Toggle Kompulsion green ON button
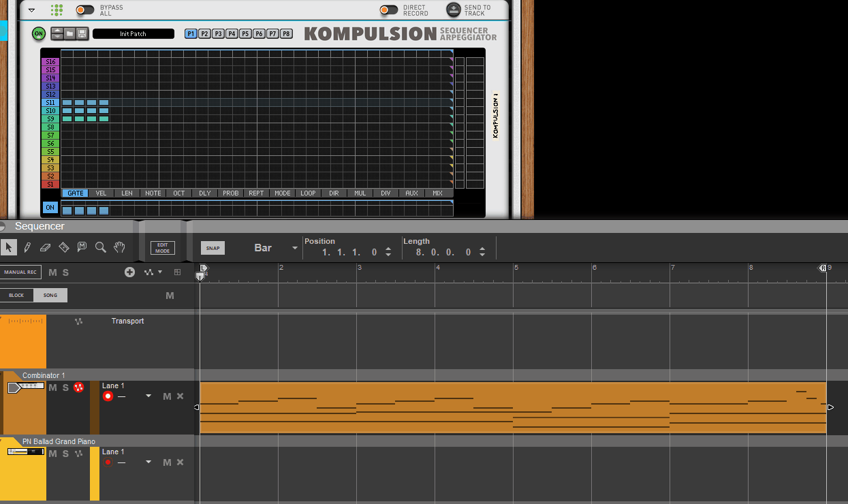Screen dimensions: 848x504 click(x=38, y=33)
